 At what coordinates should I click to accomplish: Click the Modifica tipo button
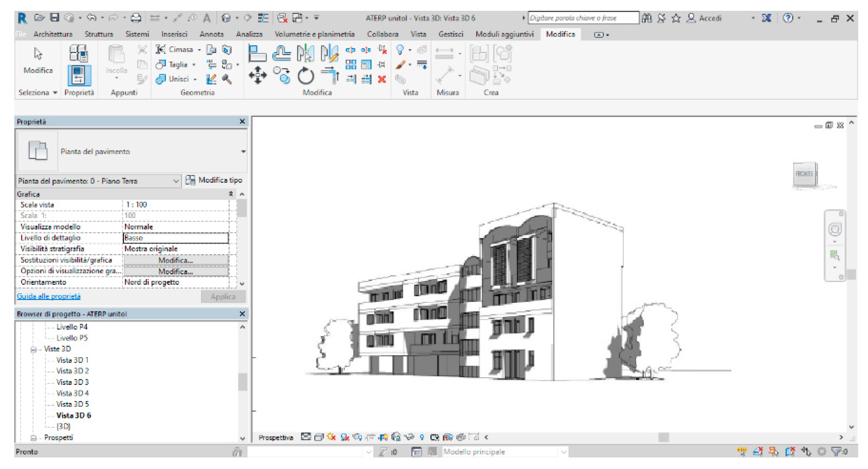click(x=214, y=180)
